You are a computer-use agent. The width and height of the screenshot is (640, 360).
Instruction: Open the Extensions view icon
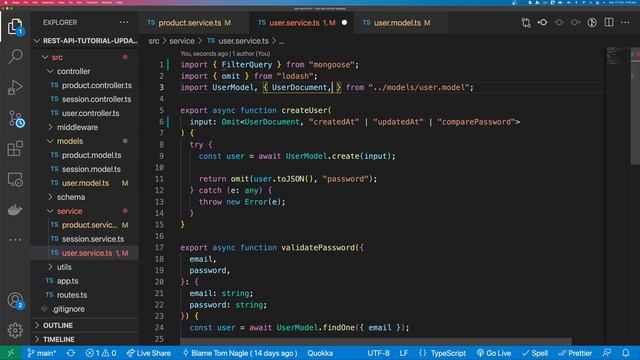tap(15, 149)
